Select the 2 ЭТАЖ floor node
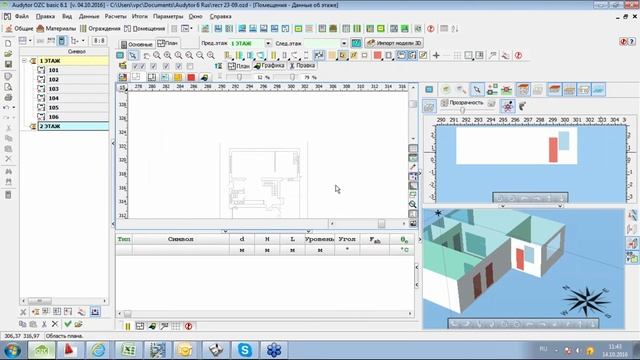 click(x=73, y=127)
